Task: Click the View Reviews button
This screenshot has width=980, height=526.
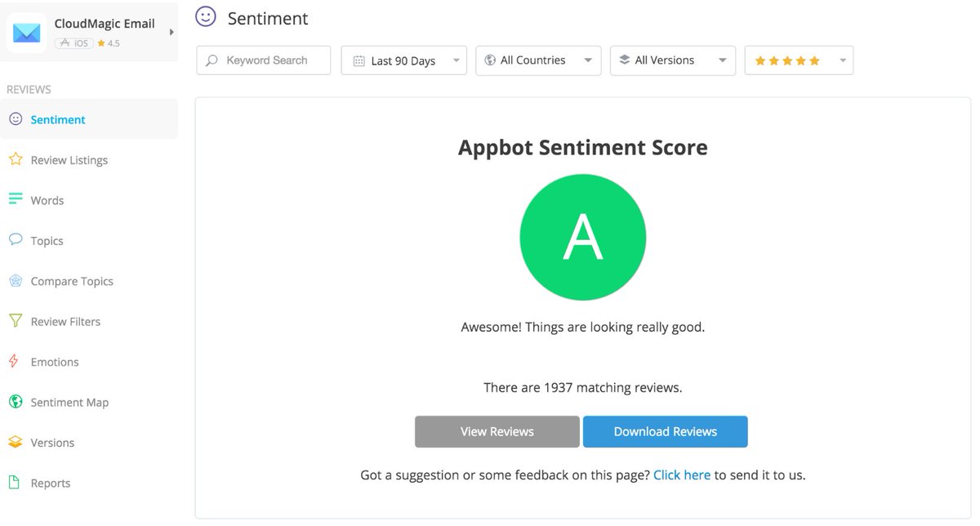Action: tap(497, 431)
